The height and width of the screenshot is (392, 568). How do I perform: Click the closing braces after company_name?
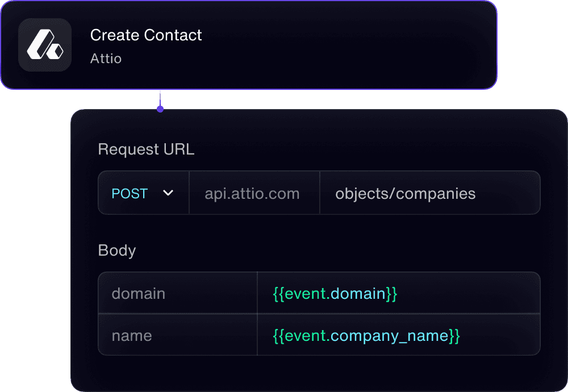(x=454, y=336)
